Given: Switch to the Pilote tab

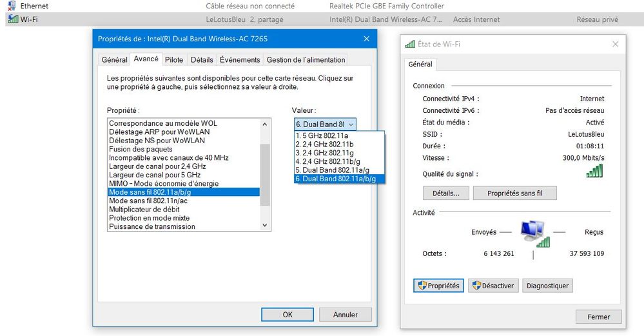Looking at the screenshot, I should coord(174,60).
